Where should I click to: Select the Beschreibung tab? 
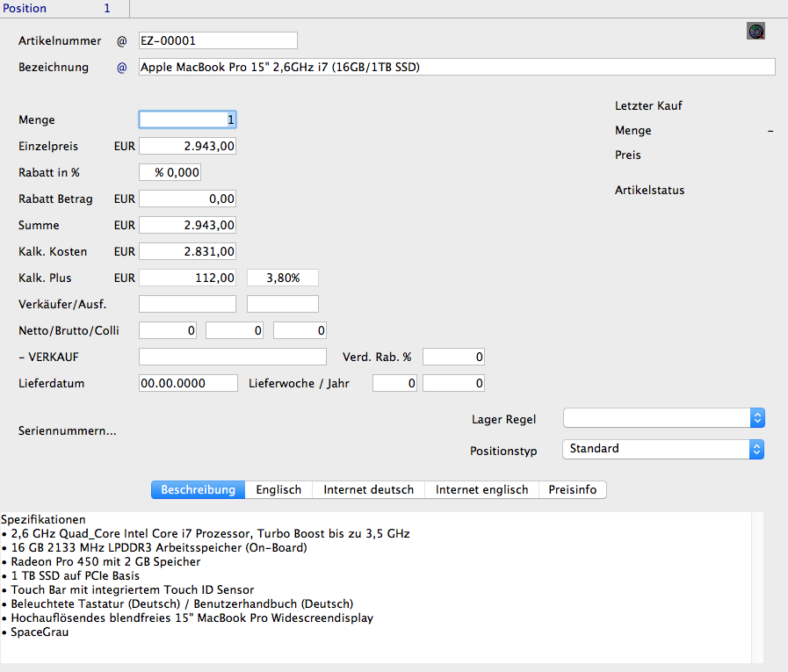click(198, 489)
